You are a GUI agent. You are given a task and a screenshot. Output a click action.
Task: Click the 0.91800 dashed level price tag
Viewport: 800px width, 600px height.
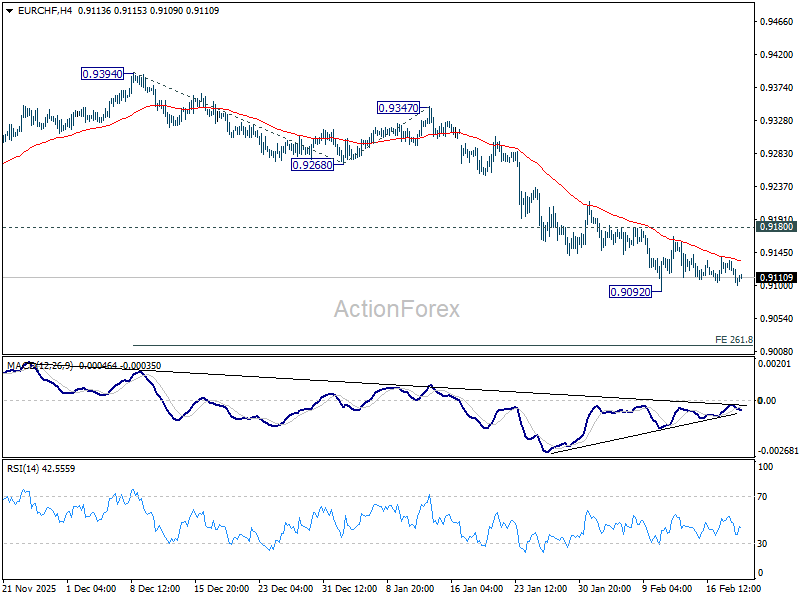(777, 227)
